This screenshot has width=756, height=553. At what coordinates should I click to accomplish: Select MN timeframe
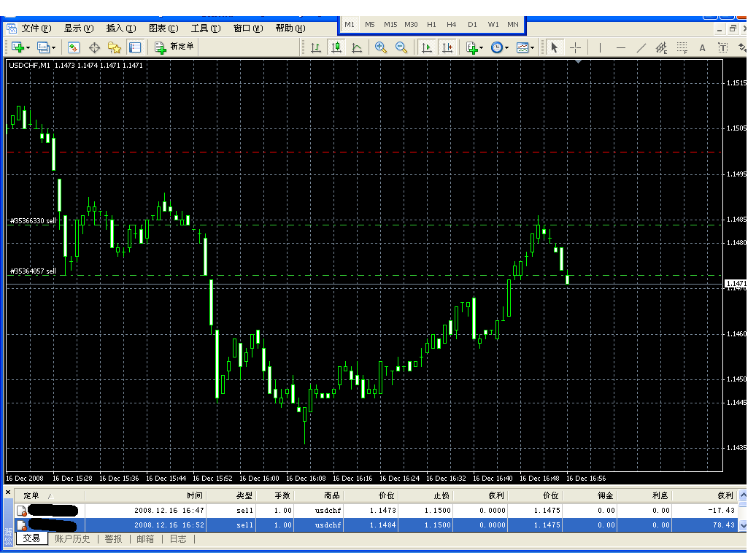point(513,24)
